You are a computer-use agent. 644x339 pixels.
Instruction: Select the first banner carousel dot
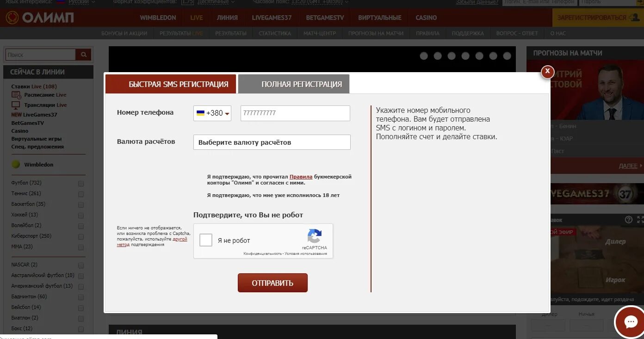coord(424,56)
